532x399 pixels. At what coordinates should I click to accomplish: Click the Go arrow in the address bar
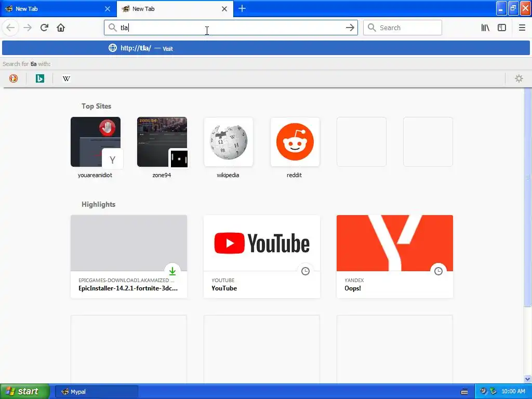pos(350,28)
